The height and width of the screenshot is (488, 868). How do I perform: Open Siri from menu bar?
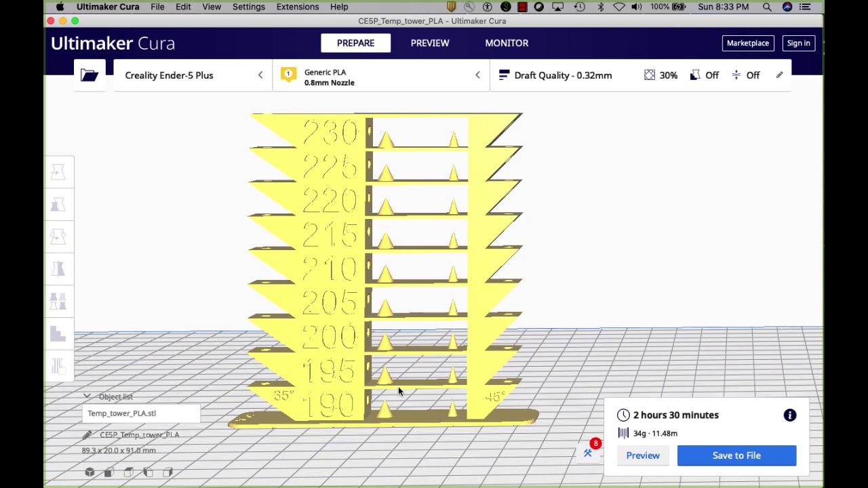tap(787, 7)
